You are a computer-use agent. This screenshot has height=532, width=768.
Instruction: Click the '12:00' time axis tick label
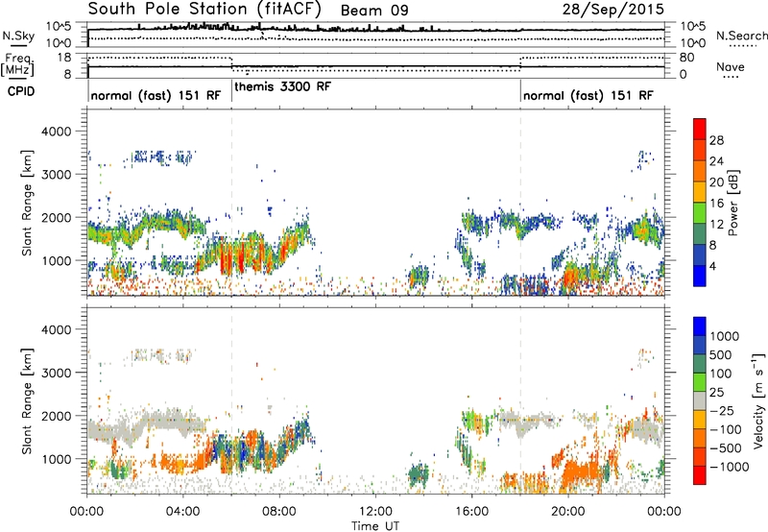375,512
